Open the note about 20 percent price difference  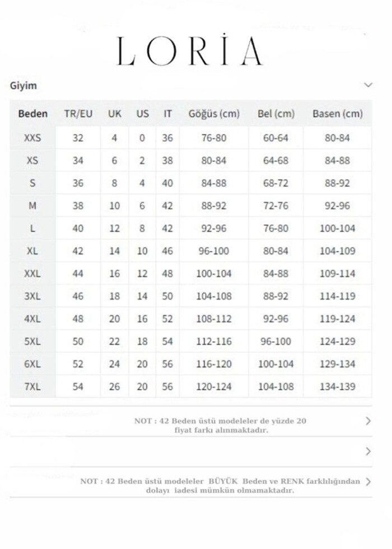pyautogui.click(x=220, y=425)
